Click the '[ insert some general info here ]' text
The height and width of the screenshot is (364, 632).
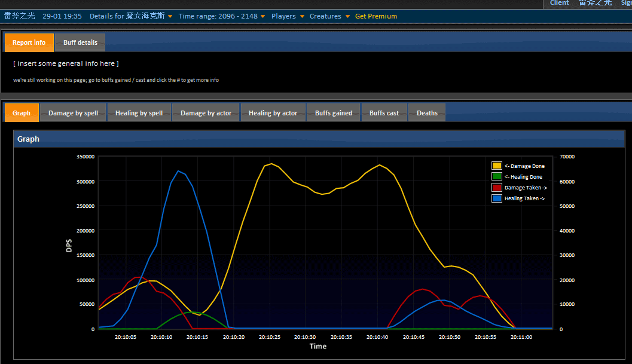click(x=66, y=64)
